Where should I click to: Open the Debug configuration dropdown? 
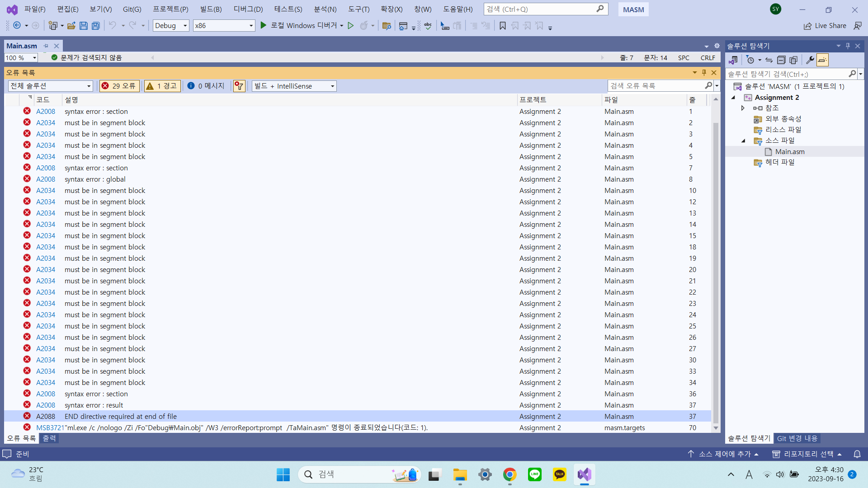pos(184,25)
